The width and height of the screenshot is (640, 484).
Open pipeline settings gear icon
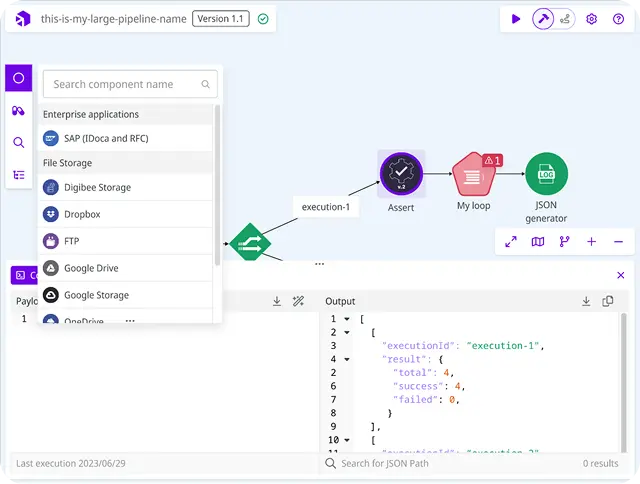(x=591, y=19)
